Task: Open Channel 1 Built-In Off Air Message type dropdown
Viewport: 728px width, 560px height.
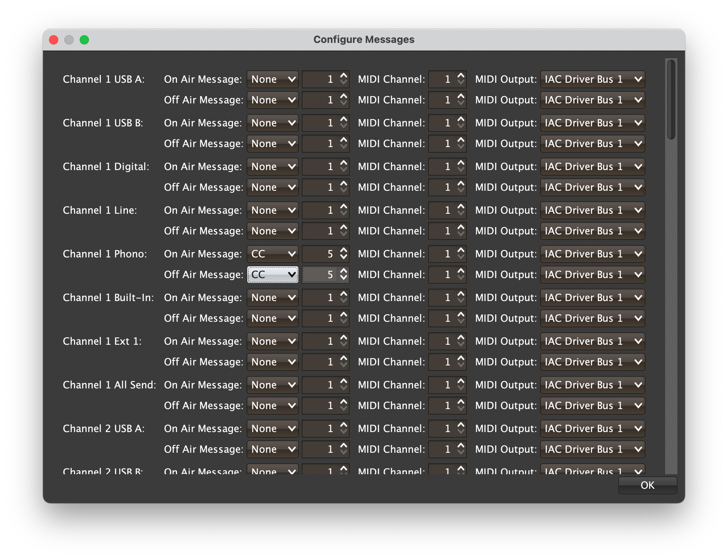Action: click(273, 318)
